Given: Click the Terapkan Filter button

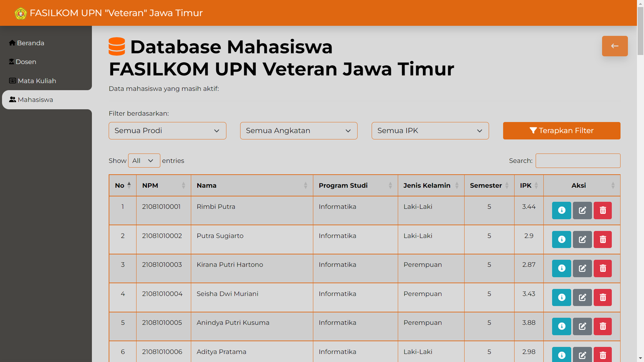Looking at the screenshot, I should (x=561, y=131).
